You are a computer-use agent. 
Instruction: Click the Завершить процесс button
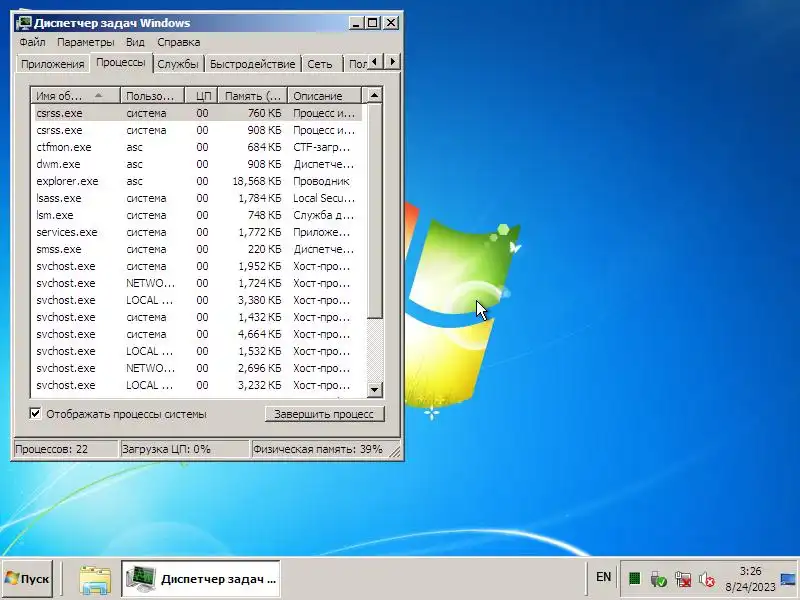(324, 414)
